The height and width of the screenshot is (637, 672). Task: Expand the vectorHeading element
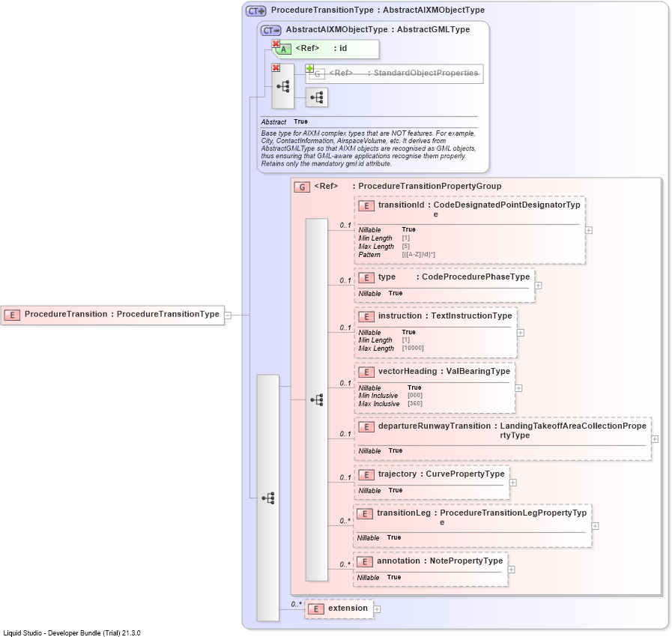(x=518, y=388)
